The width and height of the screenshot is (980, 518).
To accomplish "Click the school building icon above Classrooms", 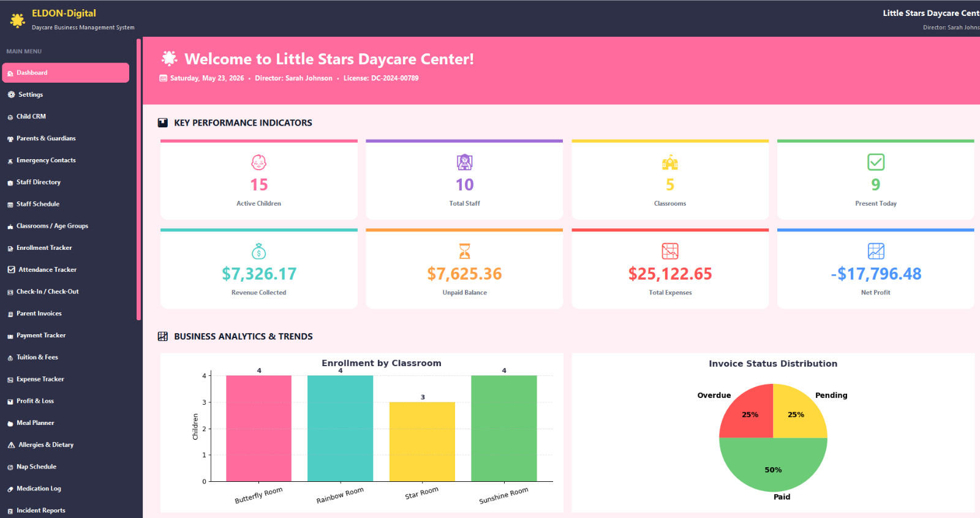I will click(670, 162).
